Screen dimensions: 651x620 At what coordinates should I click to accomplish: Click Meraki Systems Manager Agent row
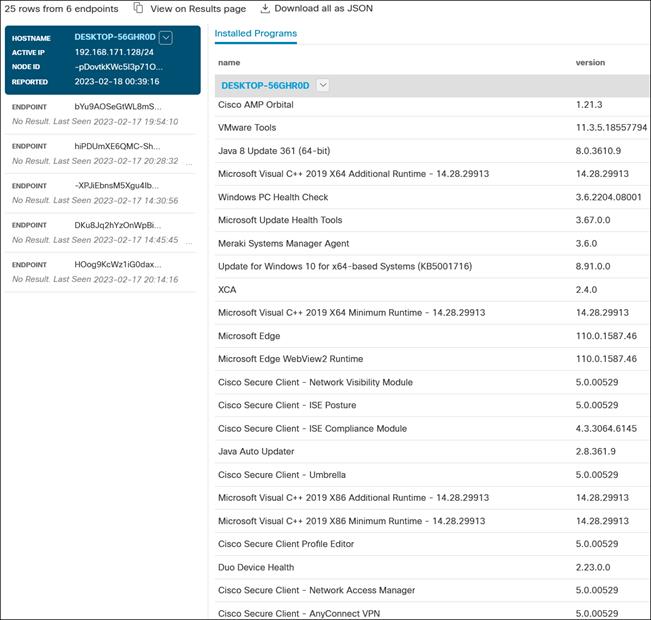[432, 243]
